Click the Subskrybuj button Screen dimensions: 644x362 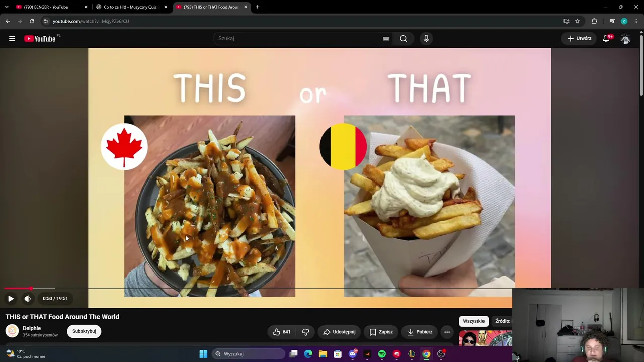point(84,331)
